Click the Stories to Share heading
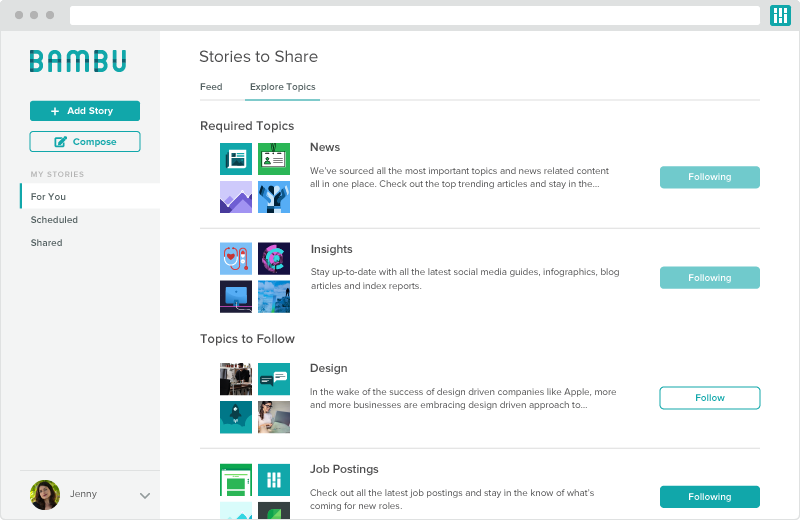The image size is (800, 520). (x=258, y=56)
